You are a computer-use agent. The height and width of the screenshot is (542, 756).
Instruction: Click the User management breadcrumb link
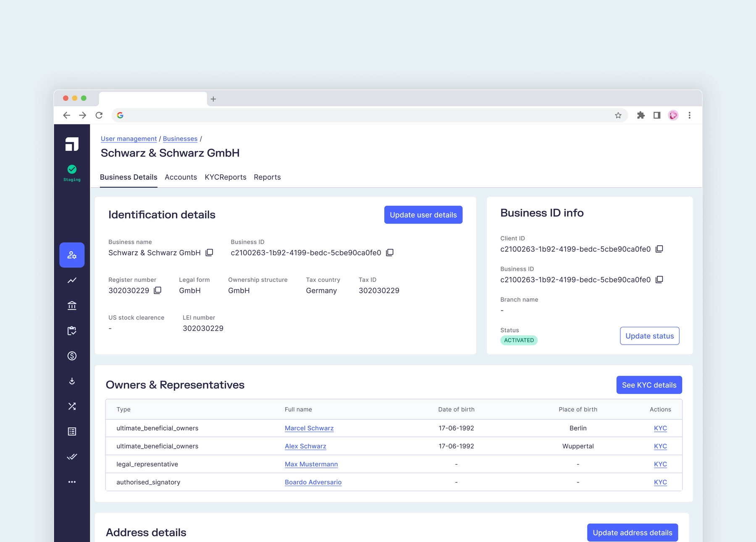pyautogui.click(x=129, y=139)
